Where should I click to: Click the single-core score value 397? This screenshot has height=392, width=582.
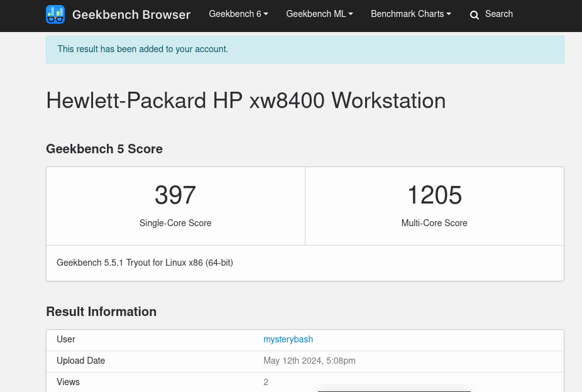click(x=175, y=195)
